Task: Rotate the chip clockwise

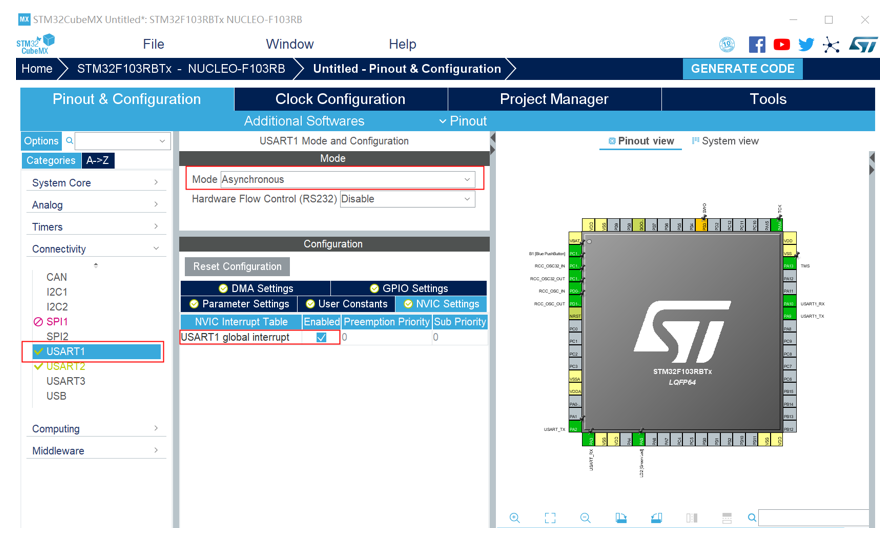Action: point(620,517)
